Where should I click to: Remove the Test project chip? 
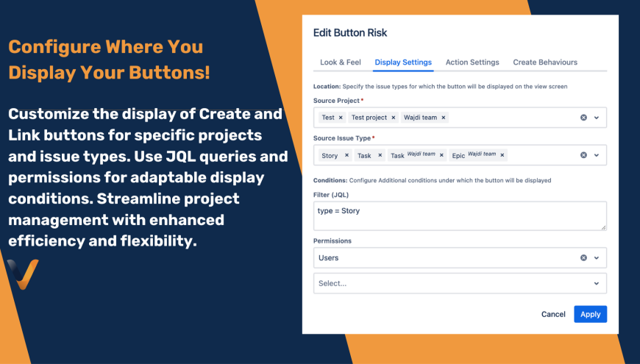(x=394, y=118)
